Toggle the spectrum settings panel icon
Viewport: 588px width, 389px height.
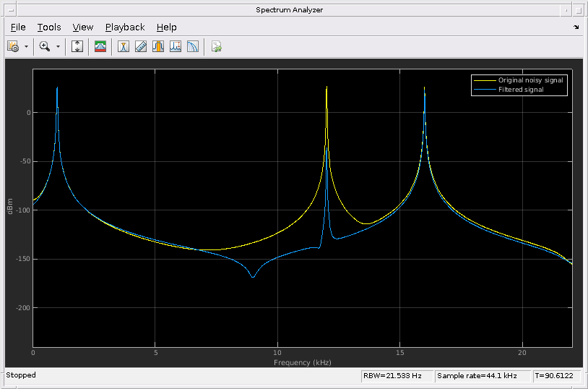(100, 46)
